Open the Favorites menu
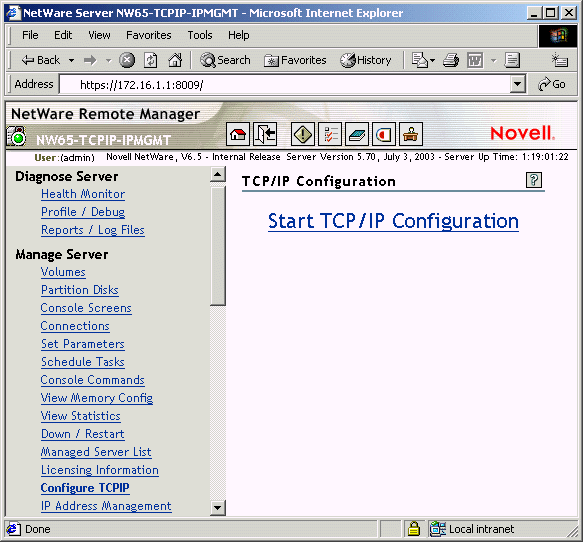The image size is (583, 542). pos(149,35)
